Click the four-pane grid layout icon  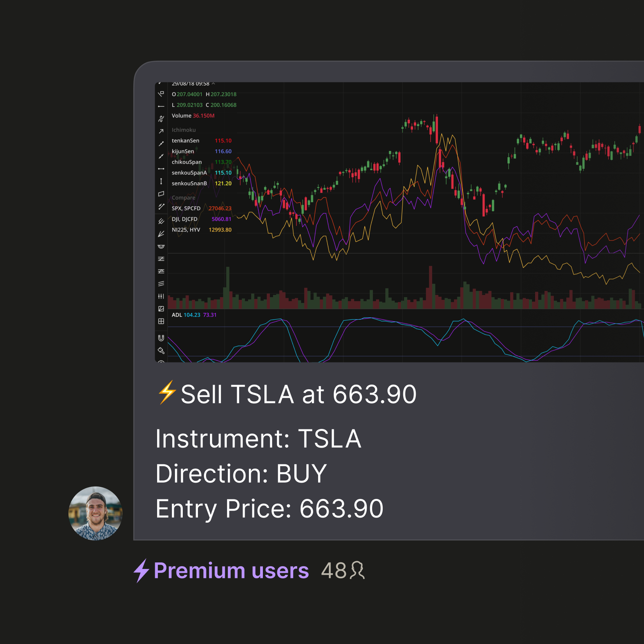click(161, 321)
